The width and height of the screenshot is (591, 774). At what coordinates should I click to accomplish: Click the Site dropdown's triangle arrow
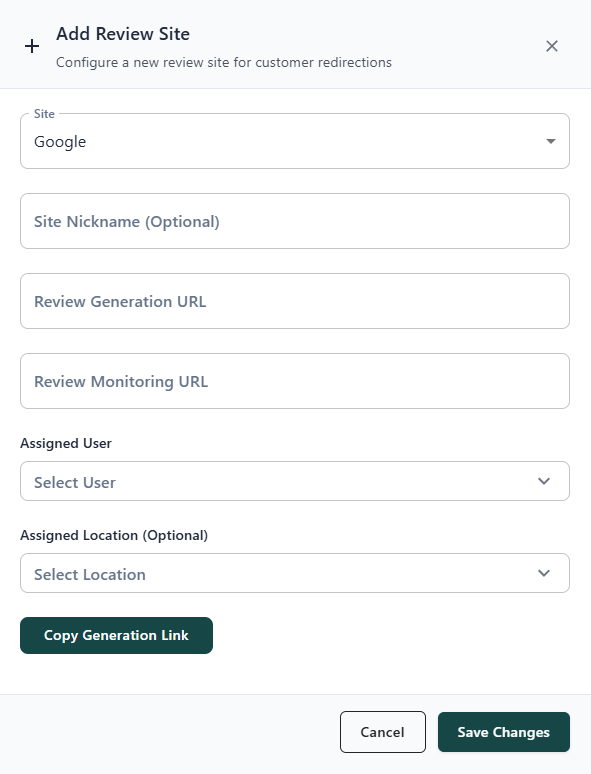[x=551, y=141]
